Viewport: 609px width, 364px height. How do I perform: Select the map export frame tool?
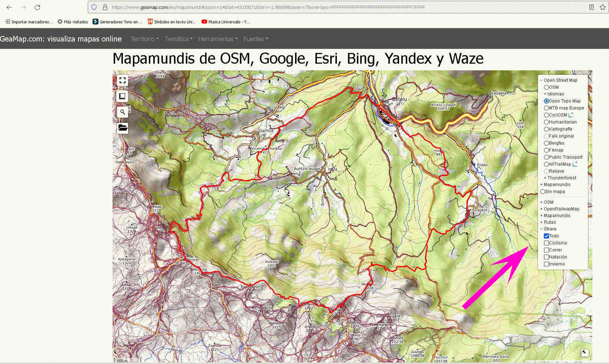coord(122,96)
